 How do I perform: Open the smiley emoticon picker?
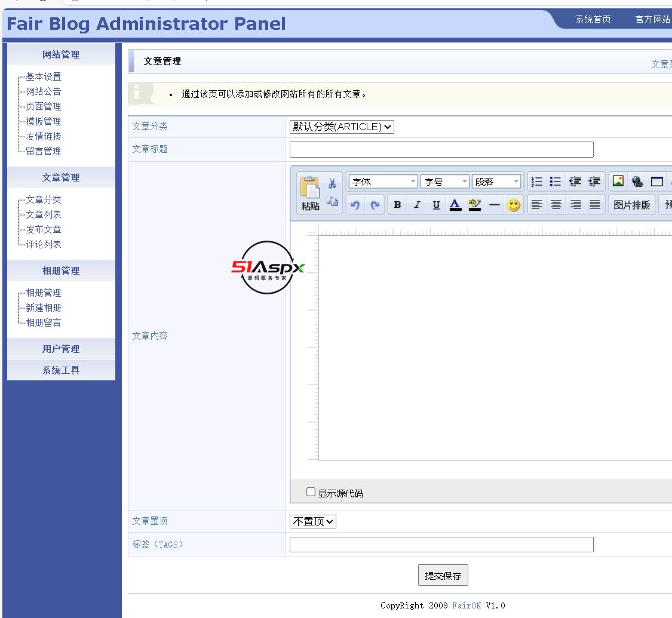tap(514, 205)
